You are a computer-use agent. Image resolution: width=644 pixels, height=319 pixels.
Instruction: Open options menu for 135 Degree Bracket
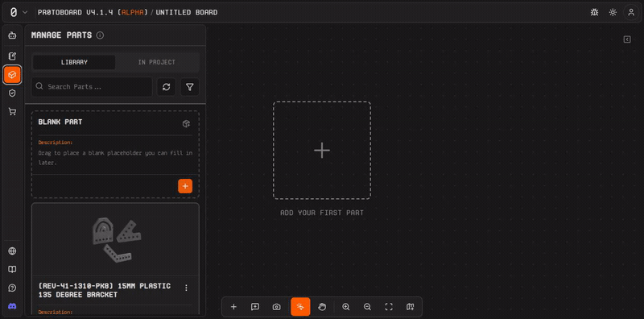coord(186,288)
